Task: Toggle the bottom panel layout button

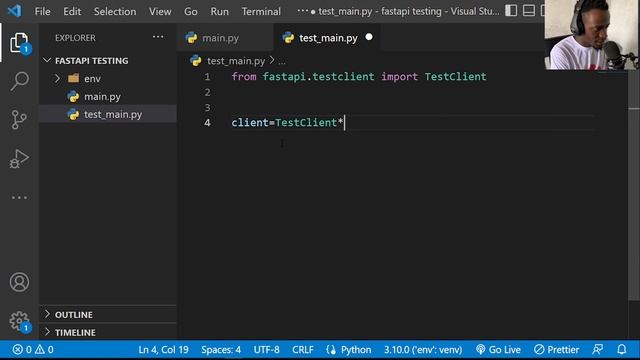Action: tap(529, 11)
